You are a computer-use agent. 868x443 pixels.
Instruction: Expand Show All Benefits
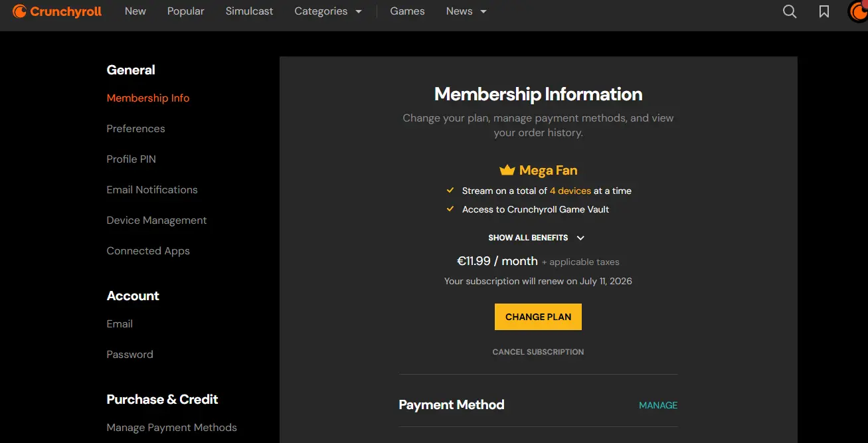click(x=537, y=238)
